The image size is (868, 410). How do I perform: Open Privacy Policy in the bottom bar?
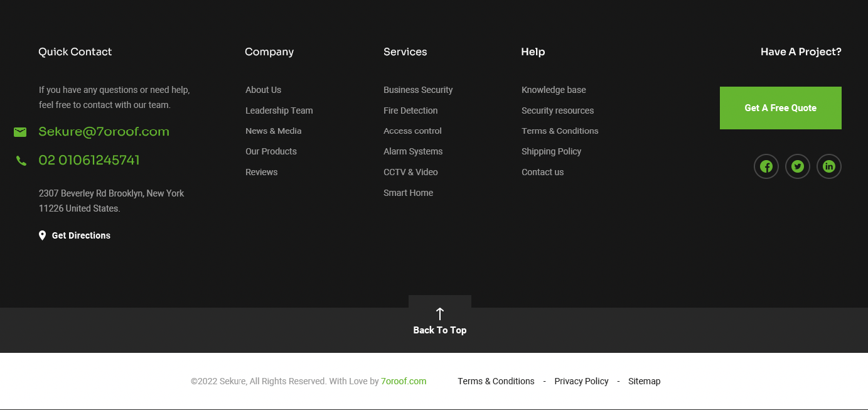pos(581,381)
